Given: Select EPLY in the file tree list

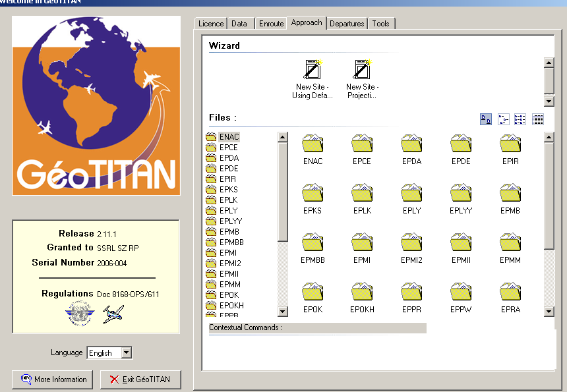Looking at the screenshot, I should 229,210.
